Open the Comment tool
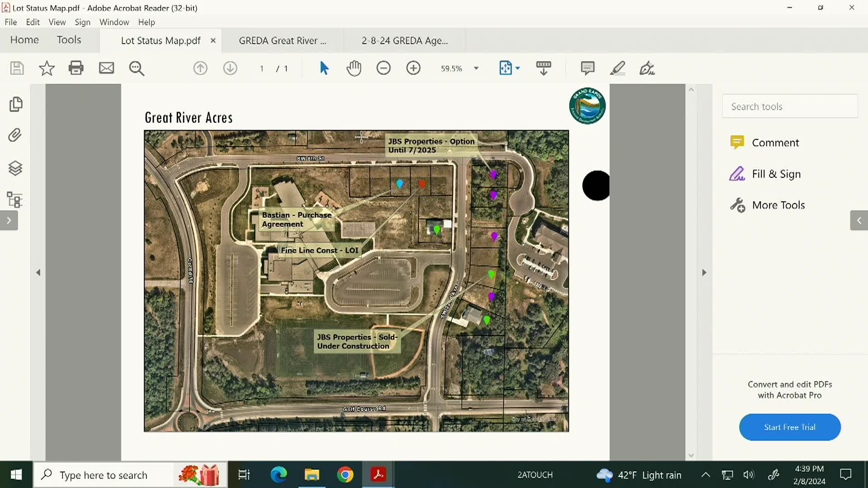This screenshot has height=488, width=868. (764, 143)
